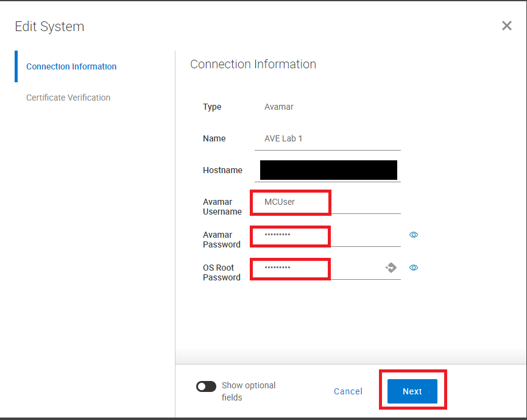Reveal the Avamar Password using the eye icon

point(414,235)
